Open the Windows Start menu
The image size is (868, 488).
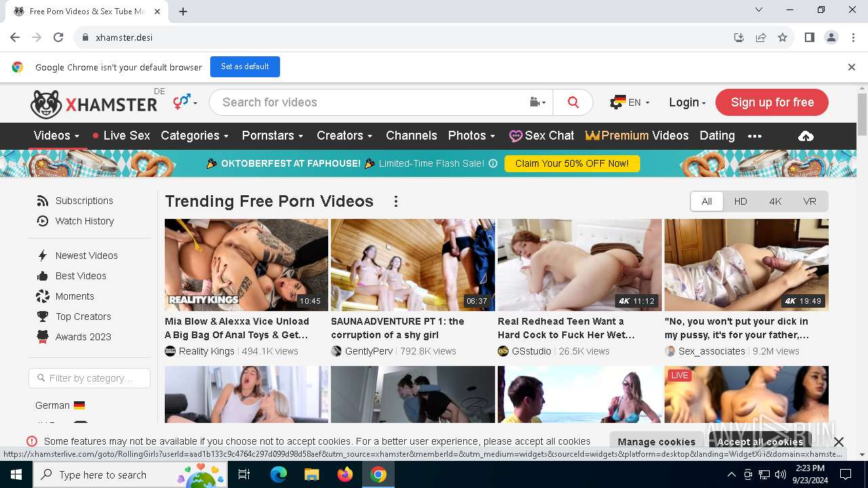pyautogui.click(x=16, y=474)
